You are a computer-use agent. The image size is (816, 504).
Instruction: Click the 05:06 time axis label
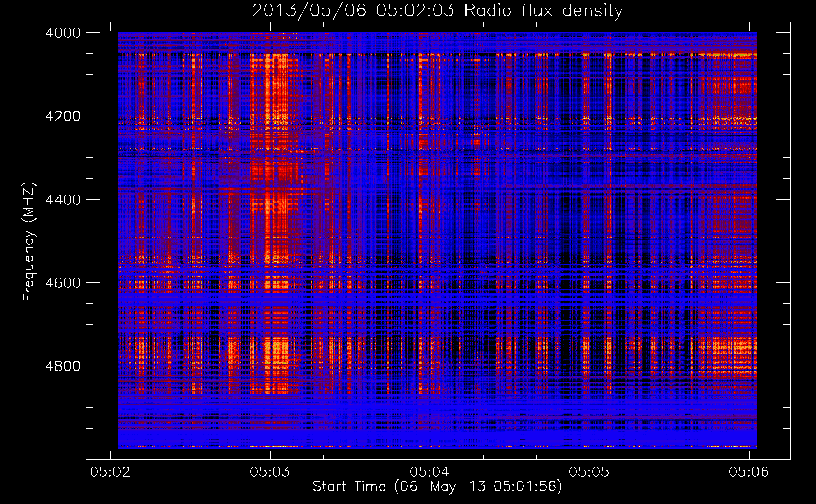pyautogui.click(x=748, y=472)
